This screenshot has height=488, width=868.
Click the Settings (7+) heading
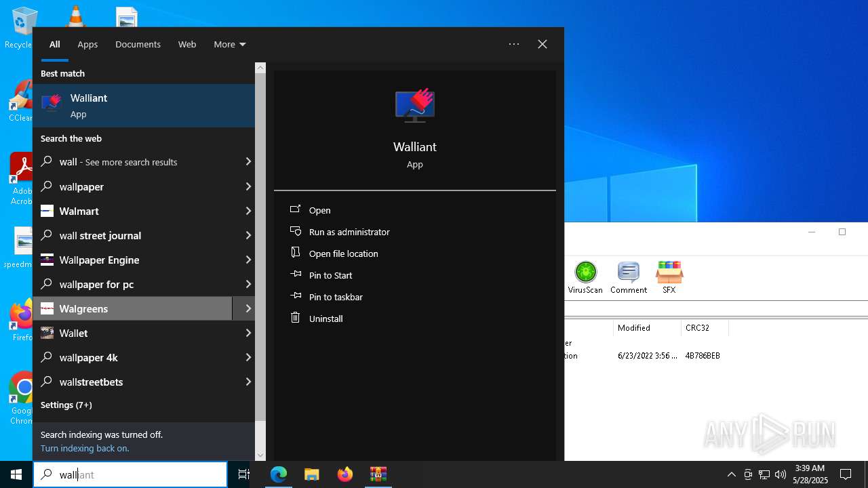coord(66,405)
